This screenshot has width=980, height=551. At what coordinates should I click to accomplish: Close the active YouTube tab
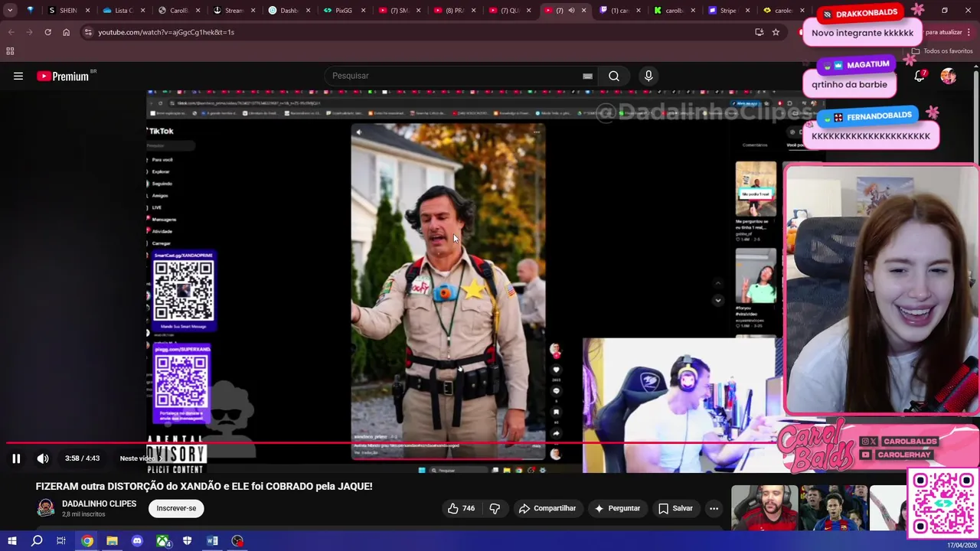584,11
